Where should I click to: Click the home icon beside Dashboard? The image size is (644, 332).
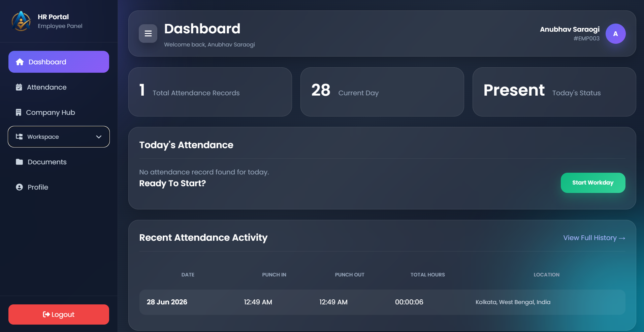point(20,62)
